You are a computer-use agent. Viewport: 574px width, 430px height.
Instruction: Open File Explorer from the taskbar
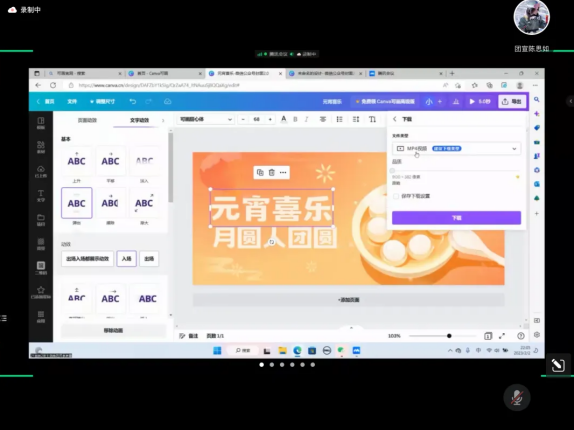click(282, 351)
